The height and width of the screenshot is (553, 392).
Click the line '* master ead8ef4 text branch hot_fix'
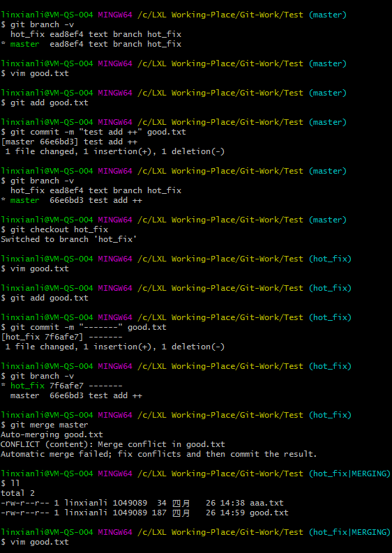91,44
